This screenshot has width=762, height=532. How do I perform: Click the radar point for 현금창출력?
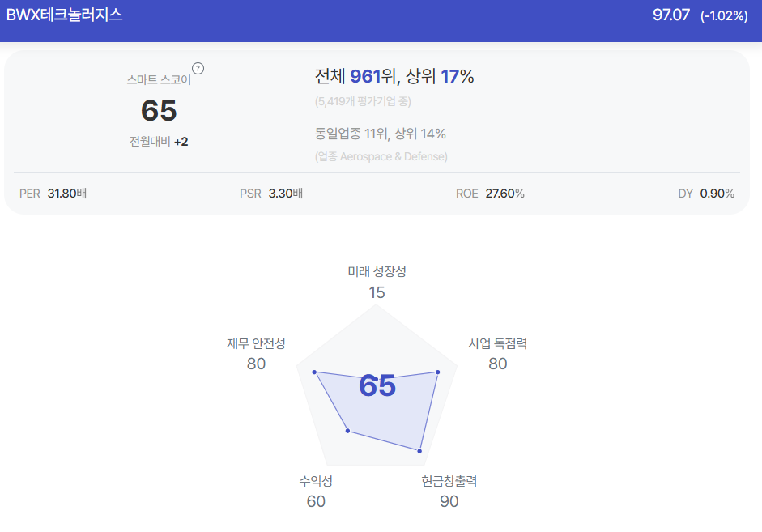[x=420, y=451]
